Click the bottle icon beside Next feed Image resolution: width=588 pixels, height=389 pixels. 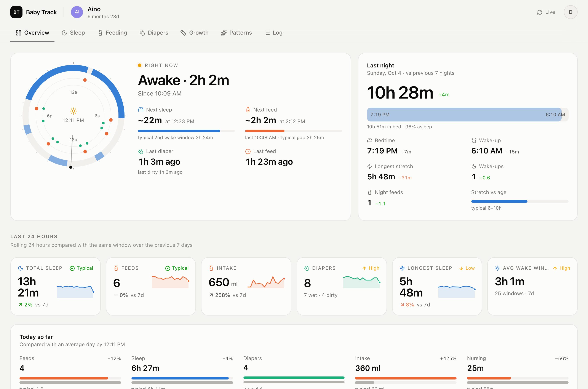point(248,110)
